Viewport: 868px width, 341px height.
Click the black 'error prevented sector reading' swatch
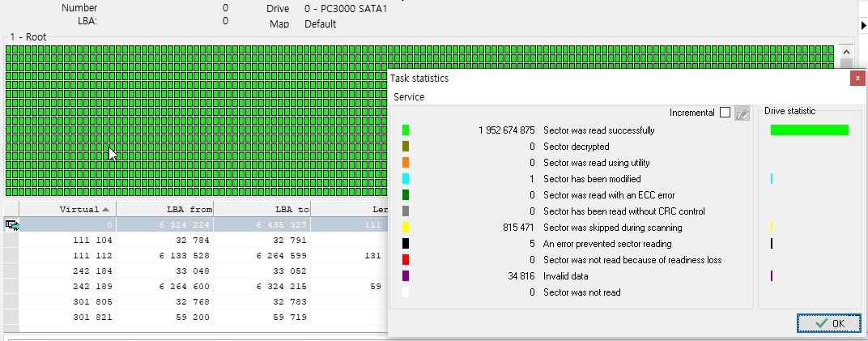[x=405, y=244]
